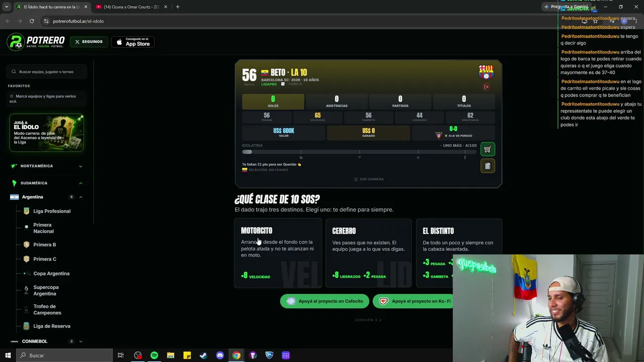
Task: Open Task View on the taskbar
Action: [x=121, y=355]
